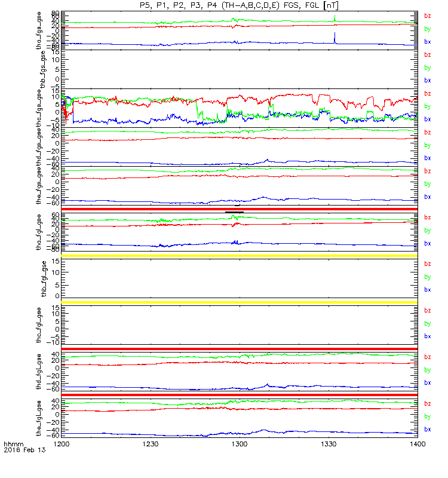Click the the_fgl_gse panel axis label
This screenshot has width=448, height=478.
[38, 418]
